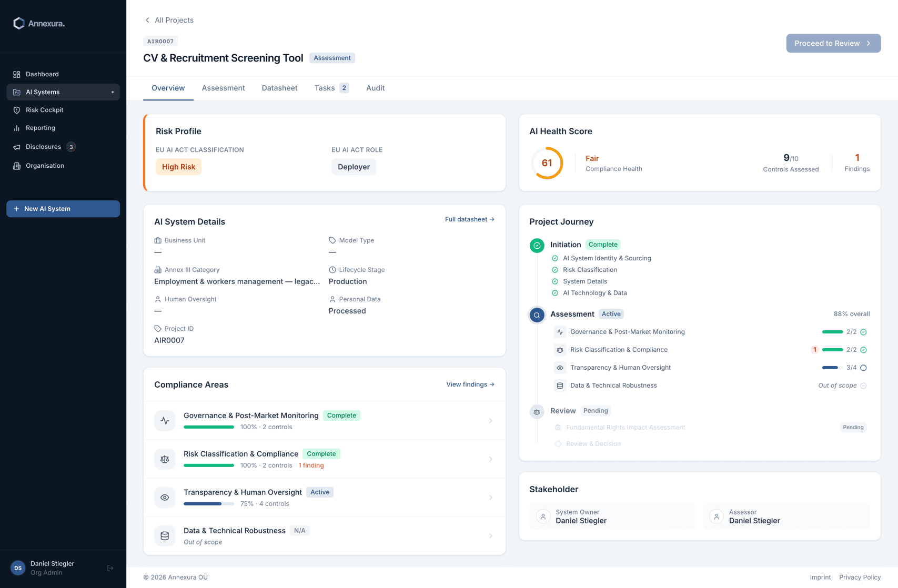The width and height of the screenshot is (898, 588).
Task: Open the Tasks tab
Action: 332,88
